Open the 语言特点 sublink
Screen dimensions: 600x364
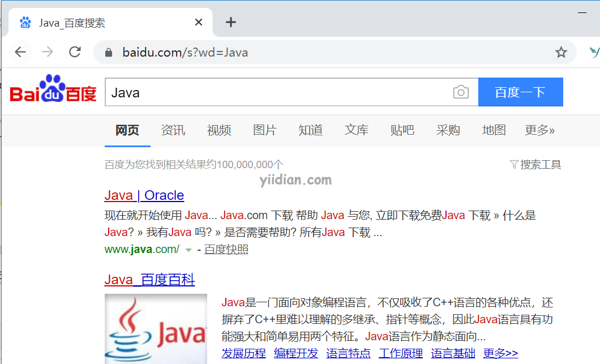click(x=348, y=353)
